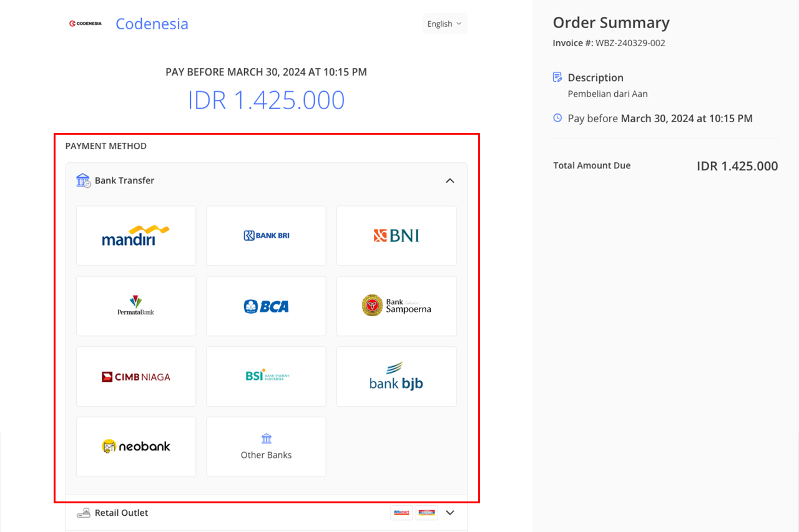Click 'Pembelian dari Aan' description text
Image resolution: width=799 pixels, height=532 pixels.
pos(608,94)
